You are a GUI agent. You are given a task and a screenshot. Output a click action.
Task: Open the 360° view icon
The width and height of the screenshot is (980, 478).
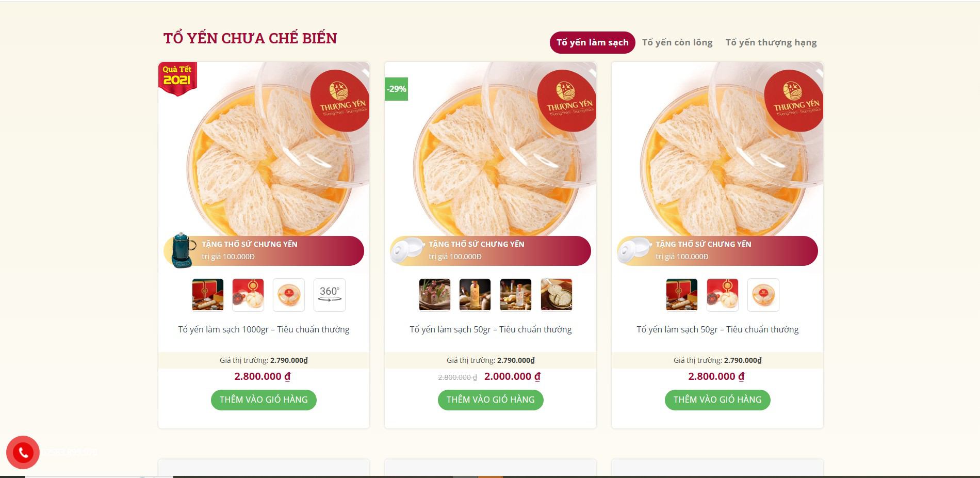(x=330, y=295)
